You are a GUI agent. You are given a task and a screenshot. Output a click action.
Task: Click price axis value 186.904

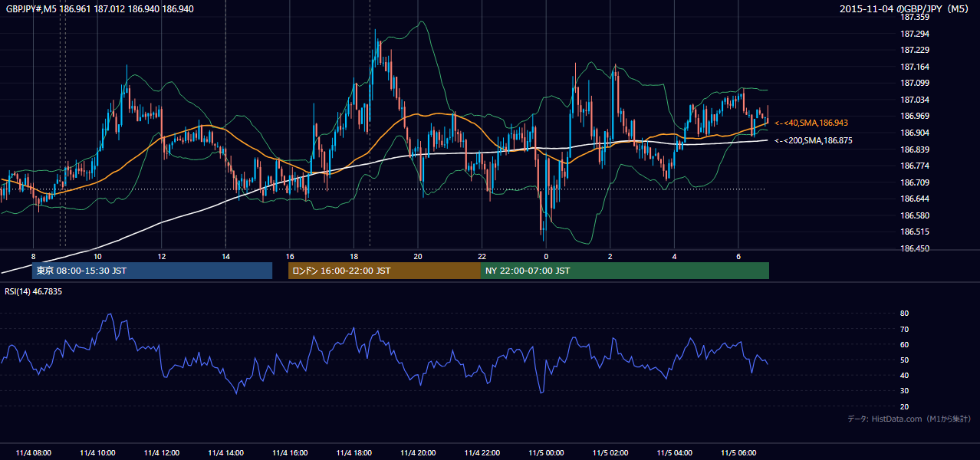(913, 133)
